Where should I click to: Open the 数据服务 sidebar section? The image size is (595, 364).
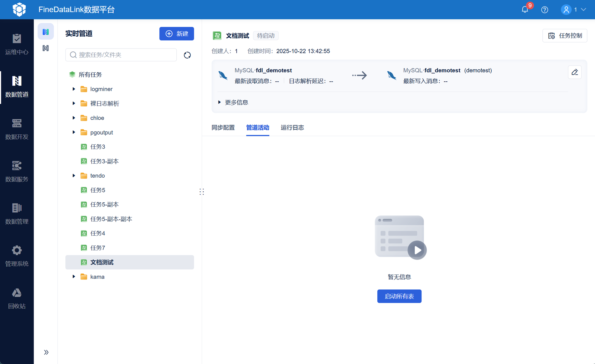click(17, 171)
